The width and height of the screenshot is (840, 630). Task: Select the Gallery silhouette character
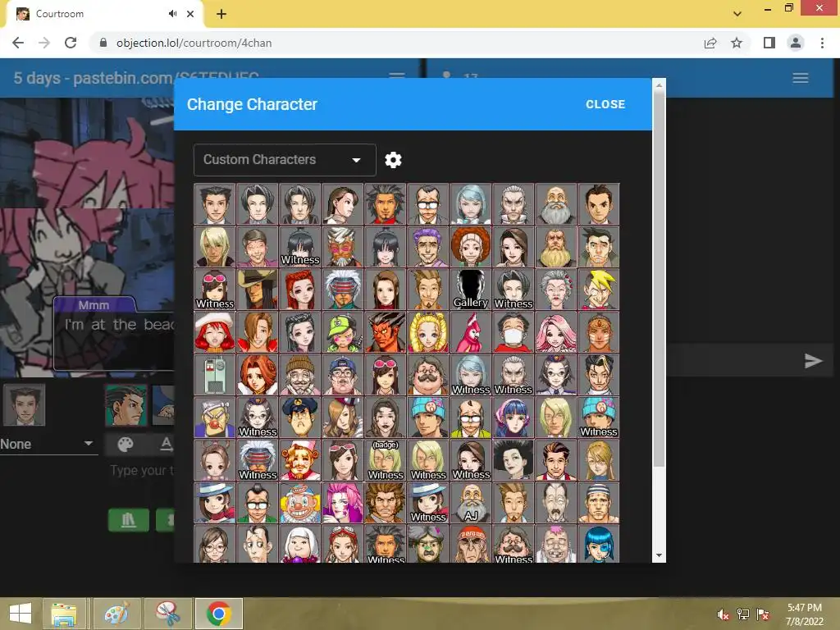(x=470, y=290)
